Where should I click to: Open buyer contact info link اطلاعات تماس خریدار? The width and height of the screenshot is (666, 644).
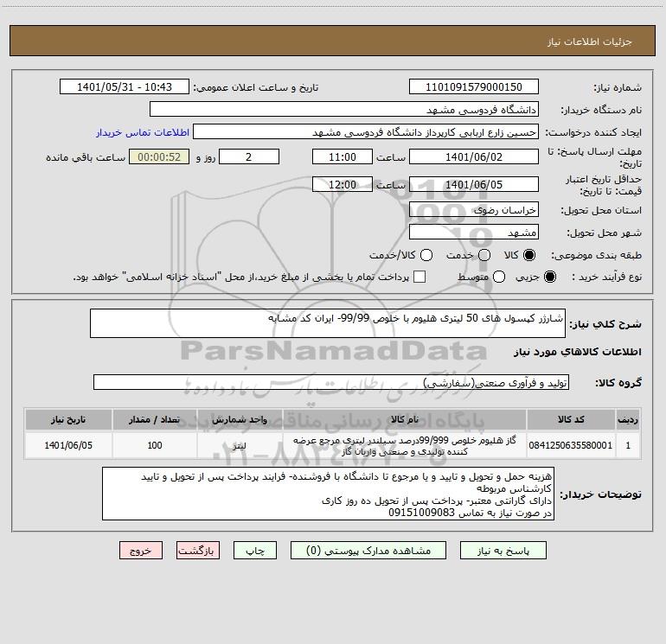[x=143, y=132]
